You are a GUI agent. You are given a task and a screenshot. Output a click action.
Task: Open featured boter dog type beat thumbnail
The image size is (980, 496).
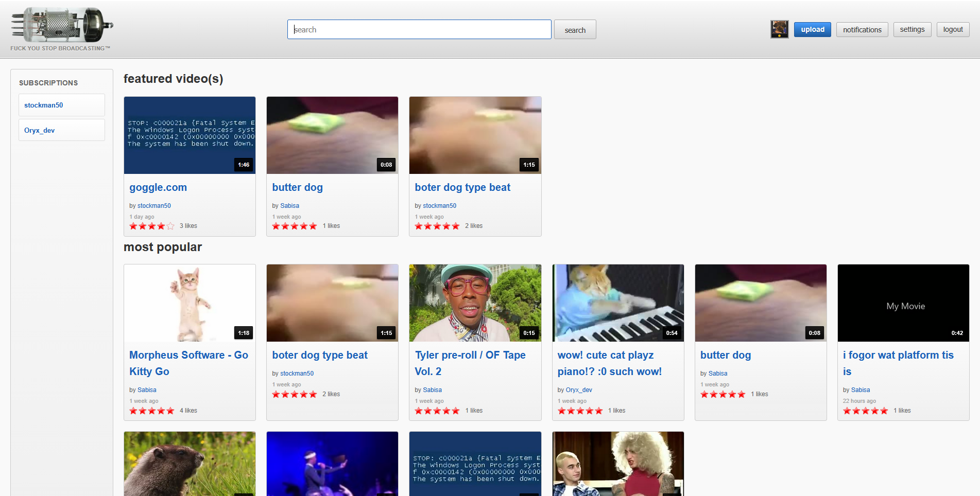point(475,135)
